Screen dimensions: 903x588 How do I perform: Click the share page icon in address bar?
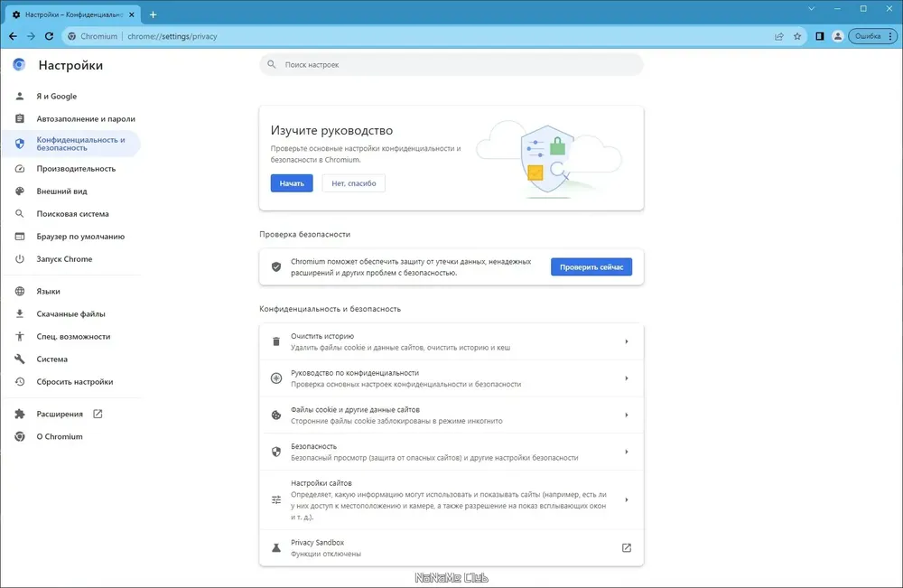pyautogui.click(x=778, y=36)
